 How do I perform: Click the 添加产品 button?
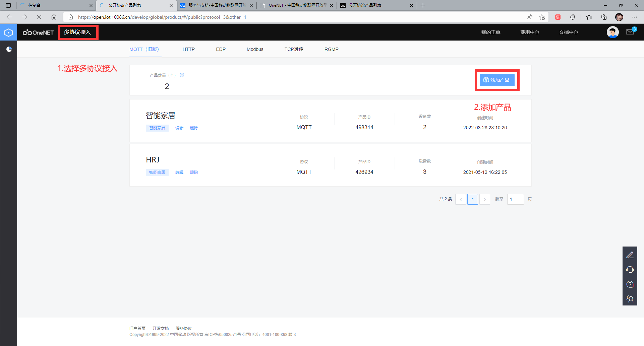[497, 80]
